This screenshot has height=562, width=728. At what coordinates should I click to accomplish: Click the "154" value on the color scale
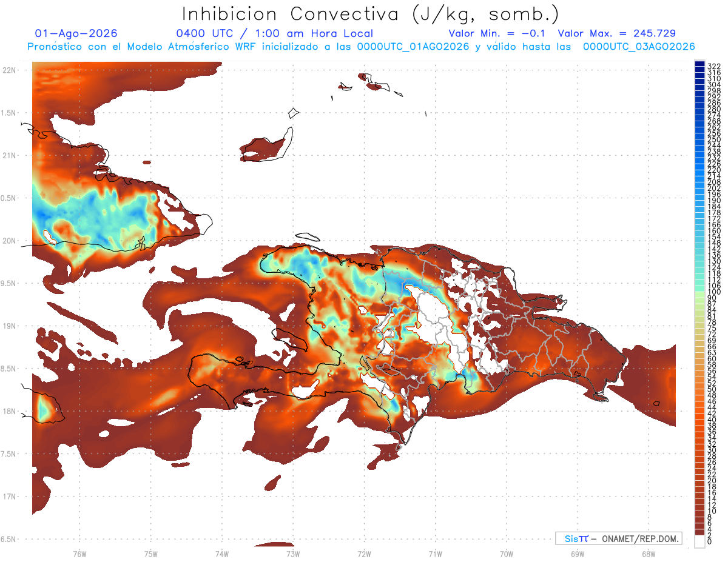713,237
